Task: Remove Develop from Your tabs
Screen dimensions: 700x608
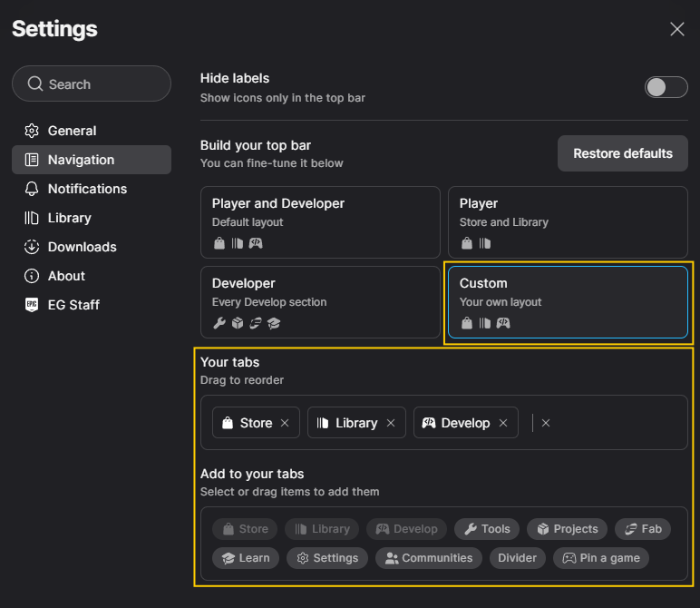Action: [x=503, y=423]
